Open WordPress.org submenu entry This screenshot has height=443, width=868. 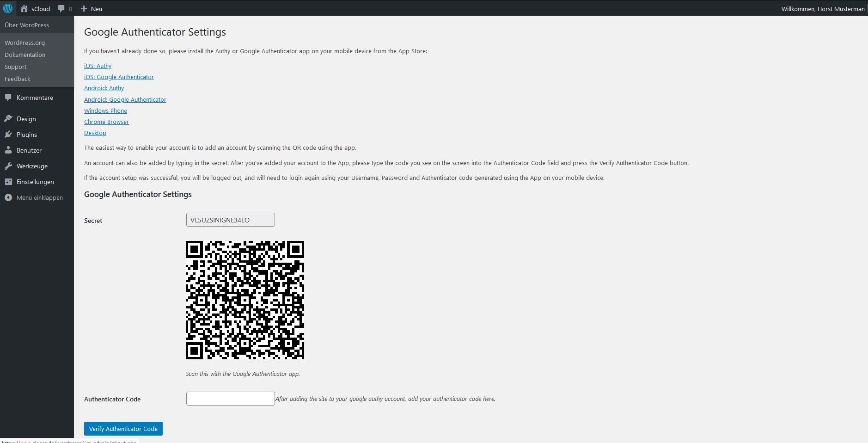click(x=24, y=43)
